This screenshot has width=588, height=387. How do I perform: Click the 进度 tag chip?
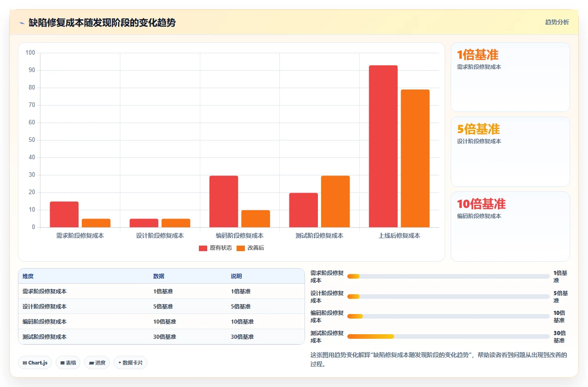click(x=97, y=363)
